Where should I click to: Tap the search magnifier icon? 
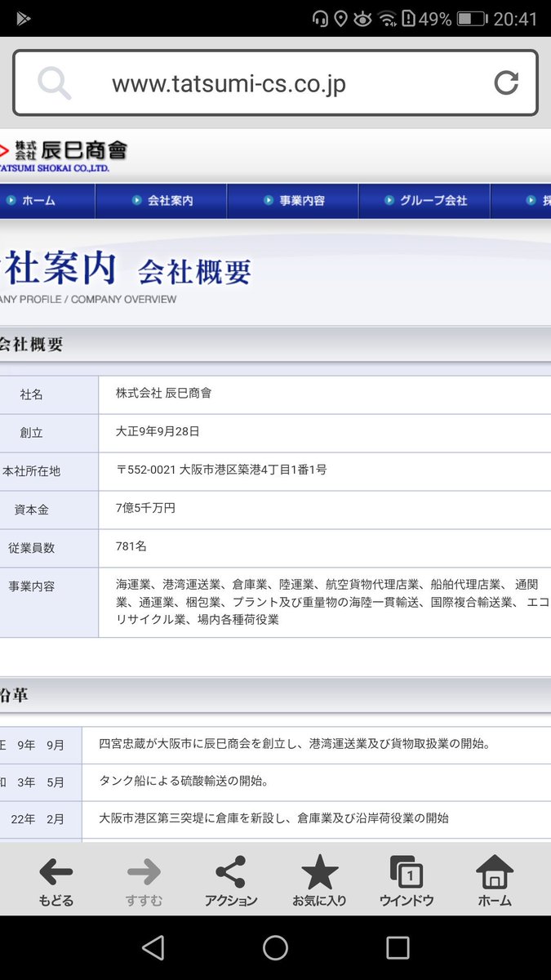tap(54, 83)
